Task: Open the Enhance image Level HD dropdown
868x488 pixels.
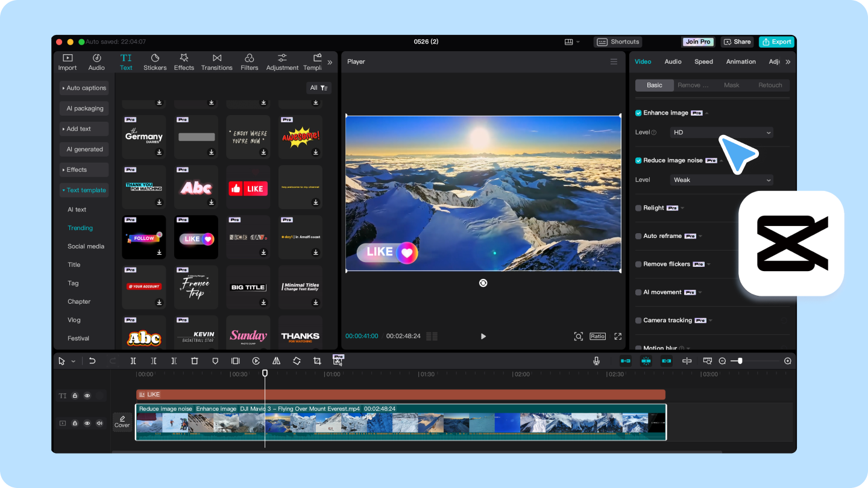Action: pyautogui.click(x=722, y=133)
